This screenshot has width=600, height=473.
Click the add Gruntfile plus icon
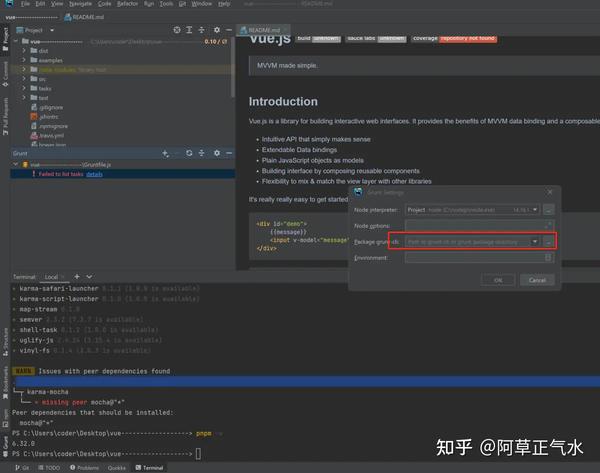click(165, 153)
